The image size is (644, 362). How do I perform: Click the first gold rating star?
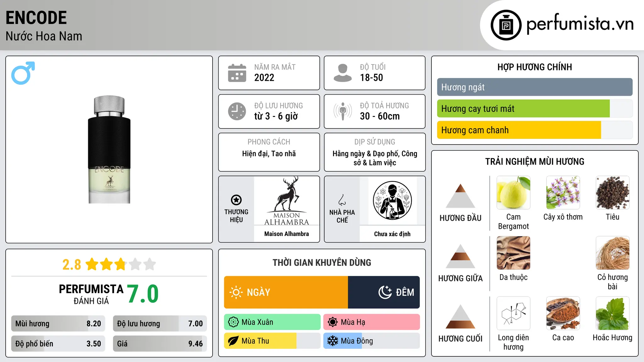(92, 264)
